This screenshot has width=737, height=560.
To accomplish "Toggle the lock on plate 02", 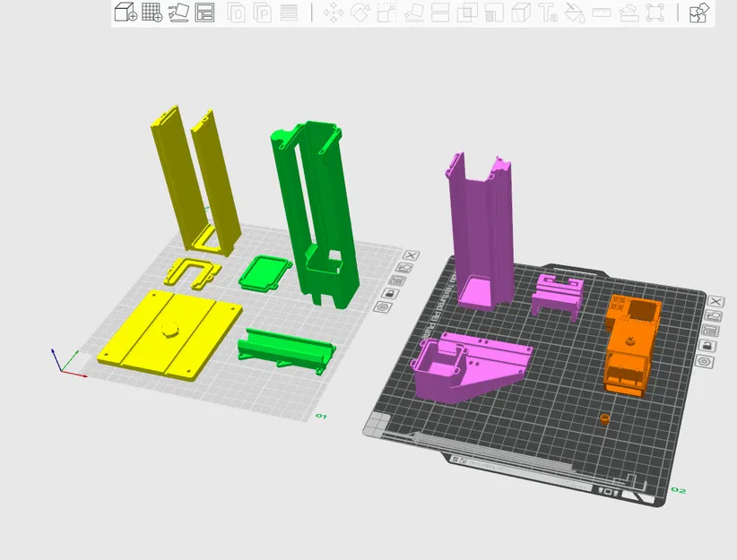I will [x=707, y=345].
